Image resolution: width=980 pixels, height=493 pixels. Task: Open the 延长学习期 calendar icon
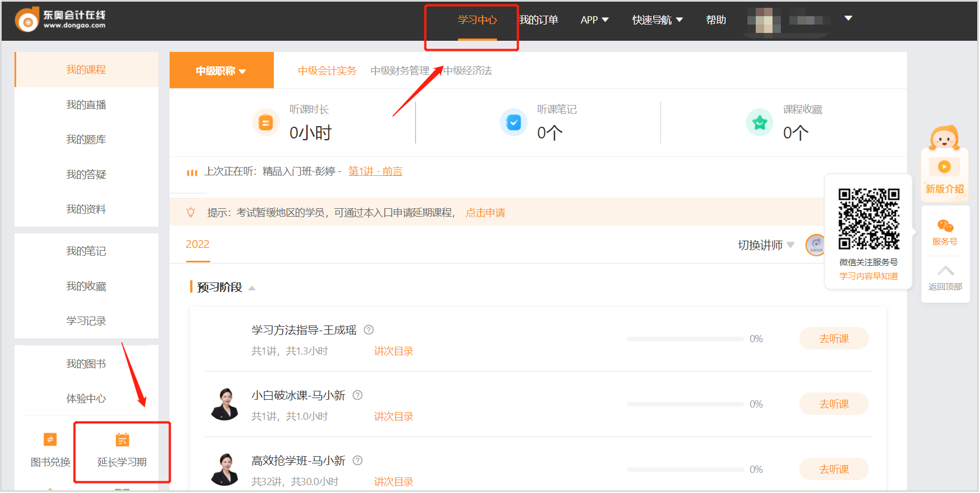click(122, 440)
